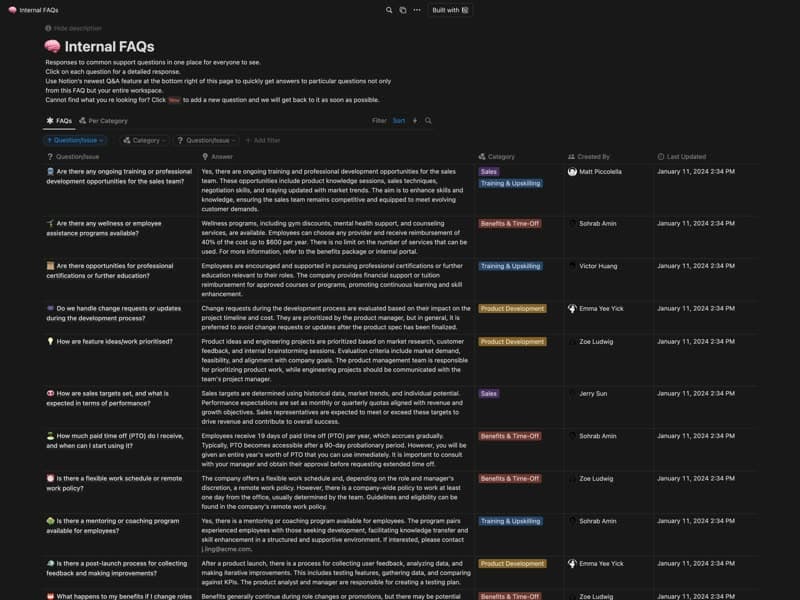Click the duplicate page icon in top bar
This screenshot has height=600, width=800.
click(x=403, y=10)
